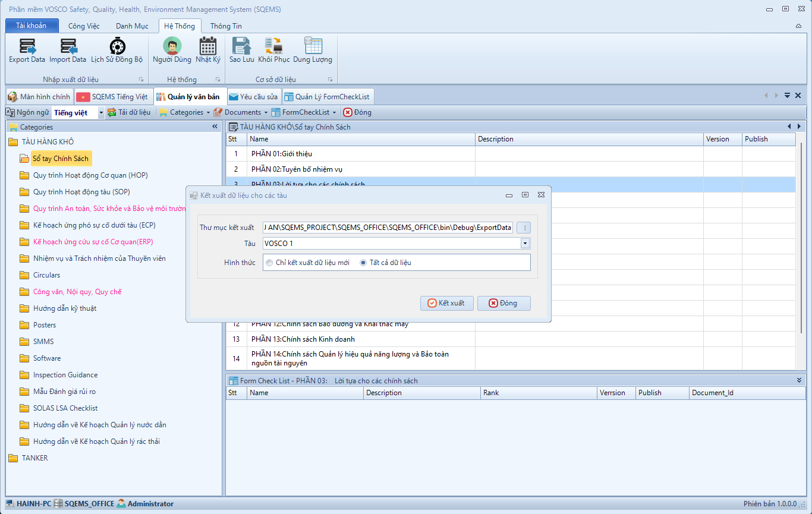Click the Khôi Phục restore icon
Viewport: 812px width, 514px height.
(x=273, y=50)
